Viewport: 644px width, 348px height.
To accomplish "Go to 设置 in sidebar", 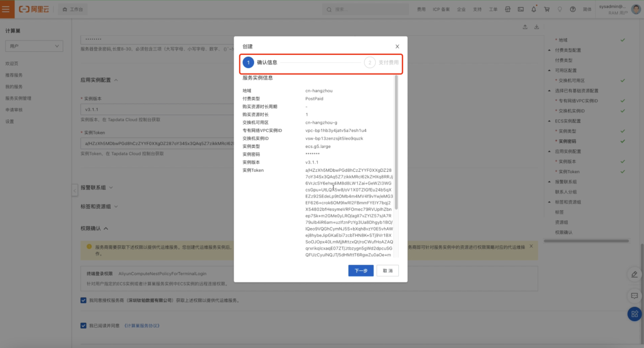I will (10, 121).
